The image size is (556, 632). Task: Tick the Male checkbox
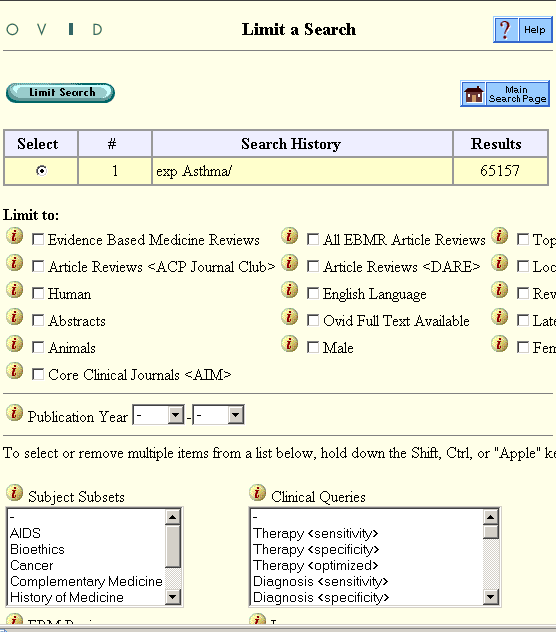pyautogui.click(x=313, y=347)
